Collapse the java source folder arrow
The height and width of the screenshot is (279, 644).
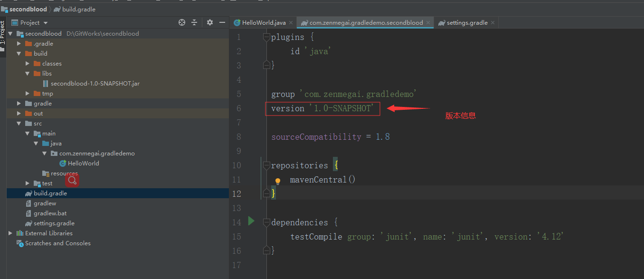point(36,144)
